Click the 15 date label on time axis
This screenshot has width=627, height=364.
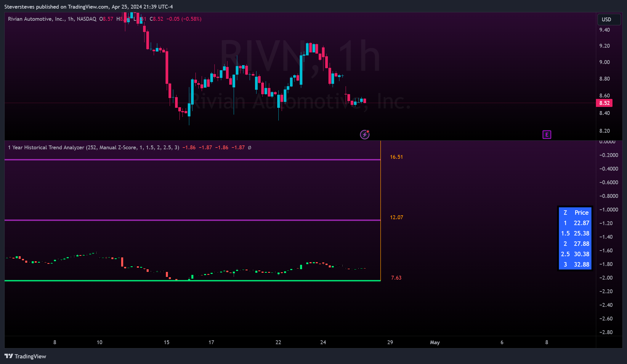tap(166, 342)
